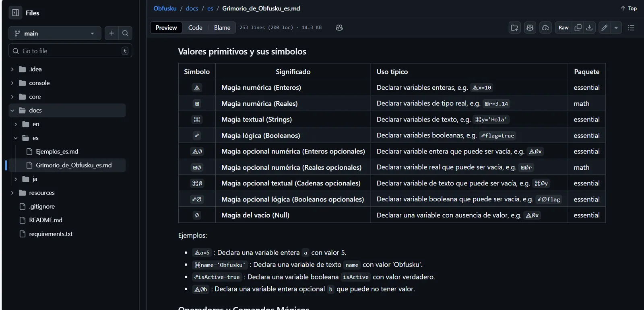
Task: Expand the ja folder chevron
Action: (16, 179)
